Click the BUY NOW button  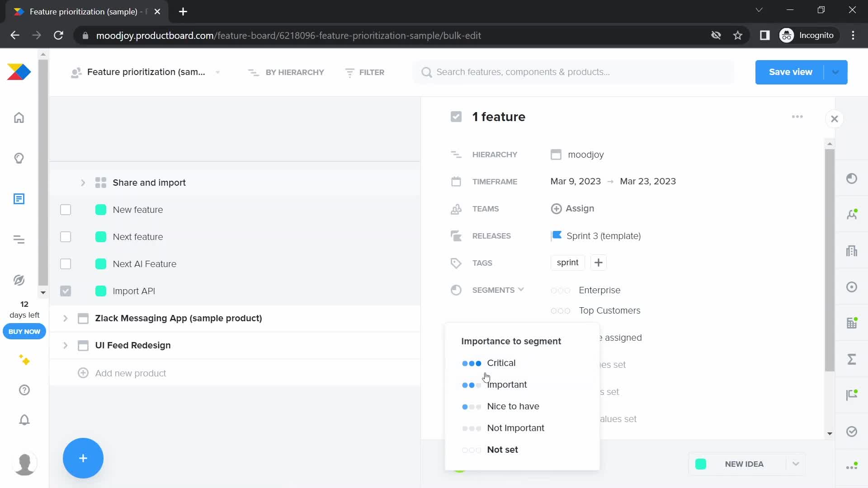point(24,332)
